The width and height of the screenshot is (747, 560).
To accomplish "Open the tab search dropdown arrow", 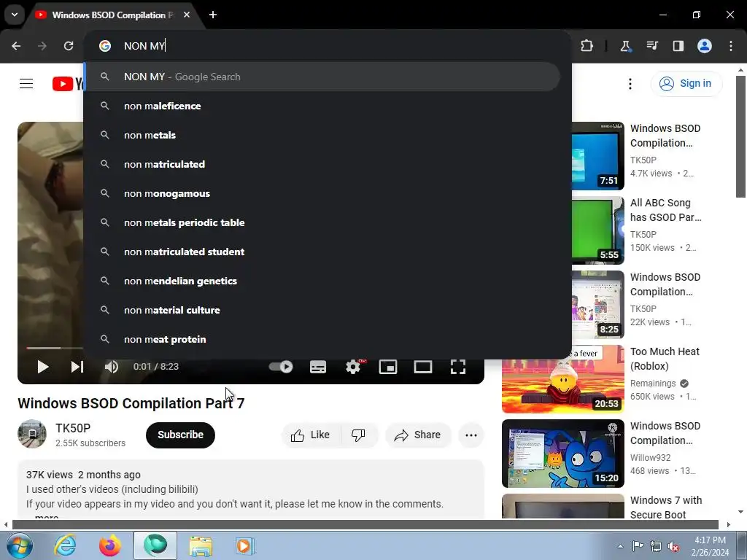I will 15,15.
